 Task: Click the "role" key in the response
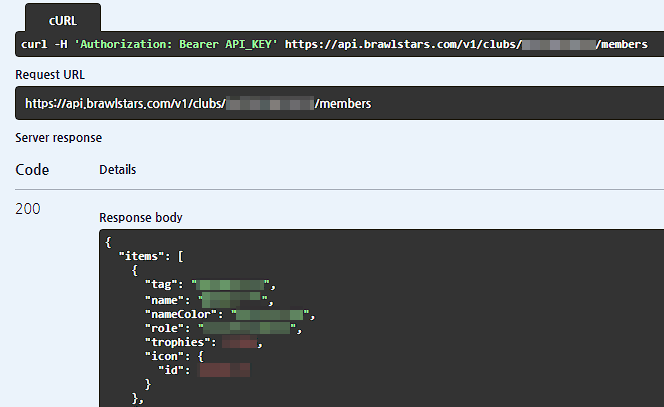point(167,328)
